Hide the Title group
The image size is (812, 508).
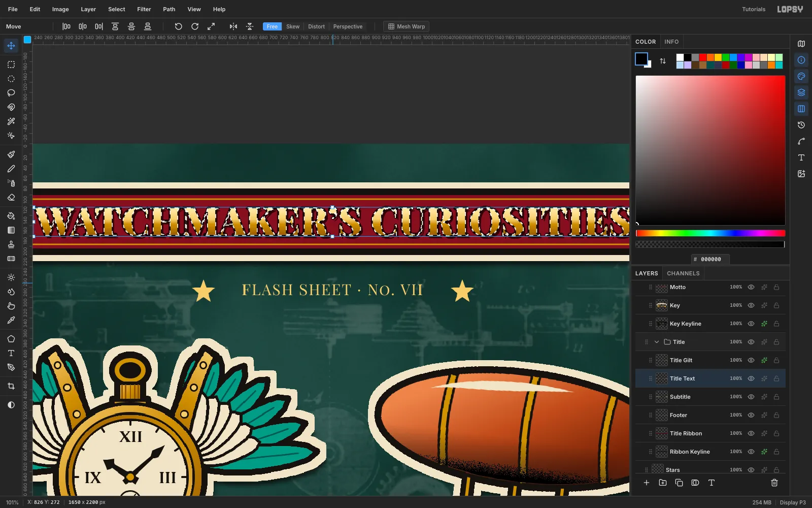[x=751, y=342]
